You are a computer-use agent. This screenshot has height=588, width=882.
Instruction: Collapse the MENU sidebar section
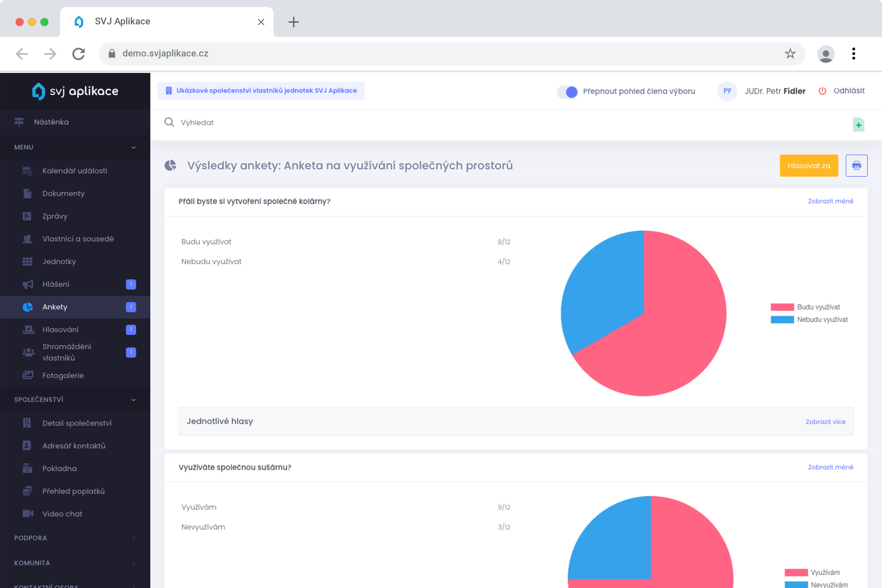click(133, 147)
